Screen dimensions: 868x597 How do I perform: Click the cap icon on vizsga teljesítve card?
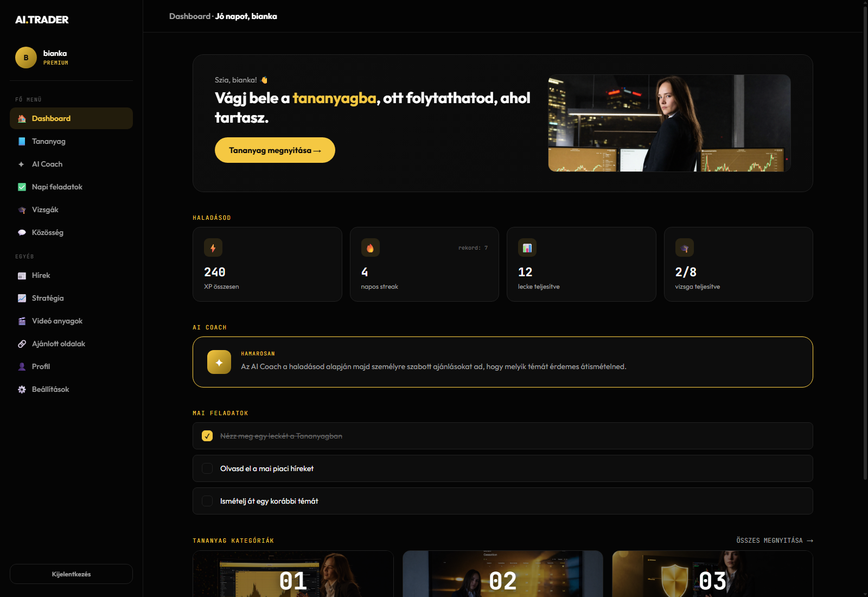coord(685,247)
